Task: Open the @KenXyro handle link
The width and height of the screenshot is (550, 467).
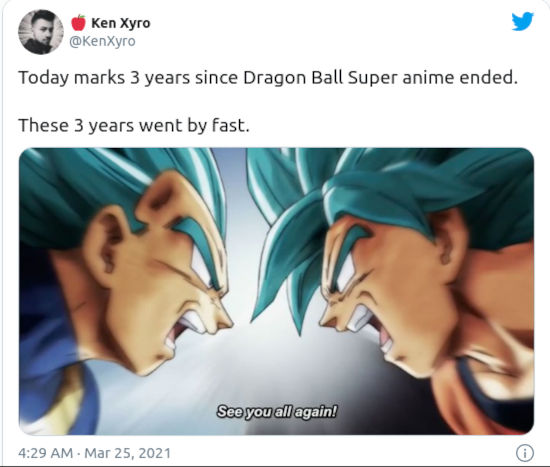Action: coord(102,41)
